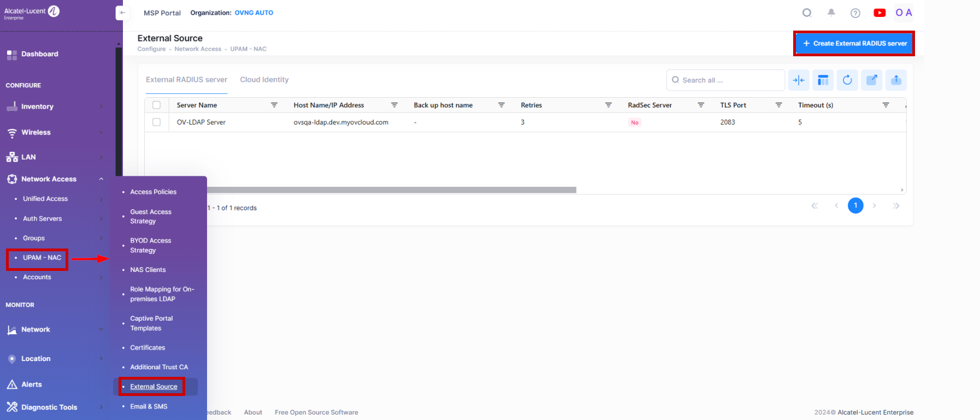Image resolution: width=980 pixels, height=420 pixels.
Task: Switch to the Cloud Identity tab
Action: pyautogui.click(x=264, y=80)
